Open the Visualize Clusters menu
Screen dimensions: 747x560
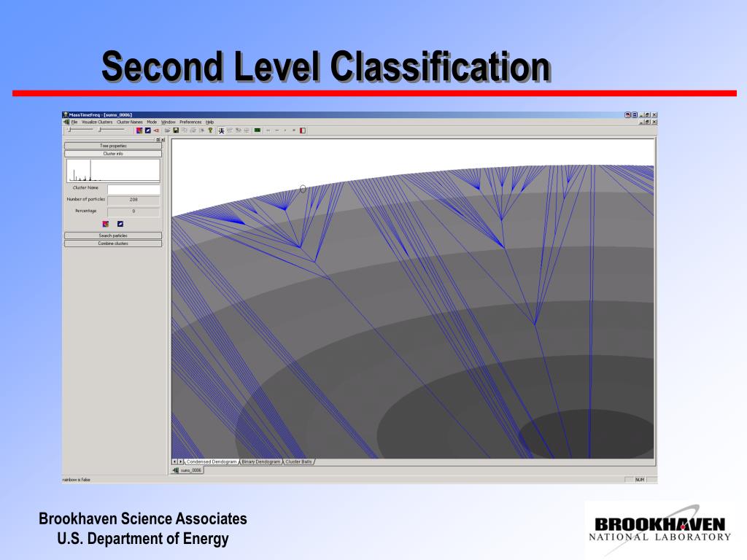coord(97,122)
